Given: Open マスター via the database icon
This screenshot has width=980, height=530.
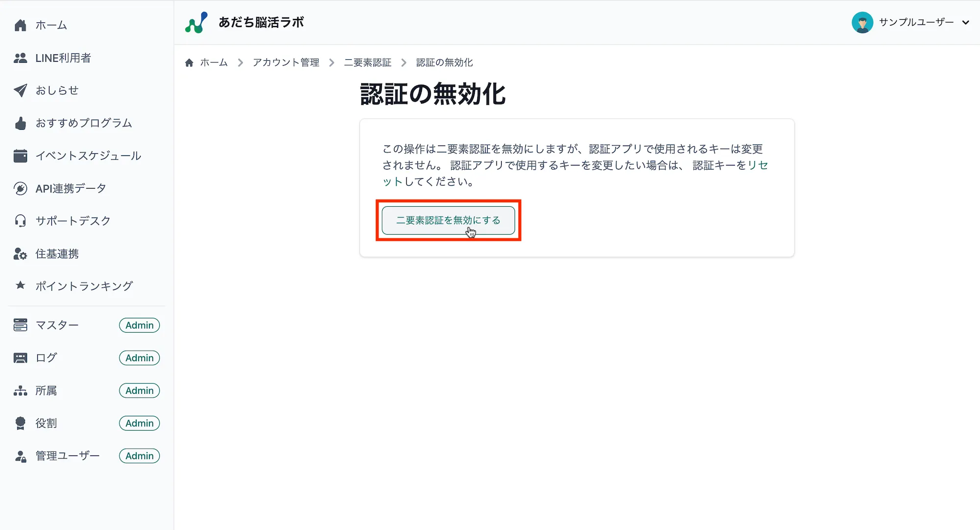Looking at the screenshot, I should click(x=20, y=325).
